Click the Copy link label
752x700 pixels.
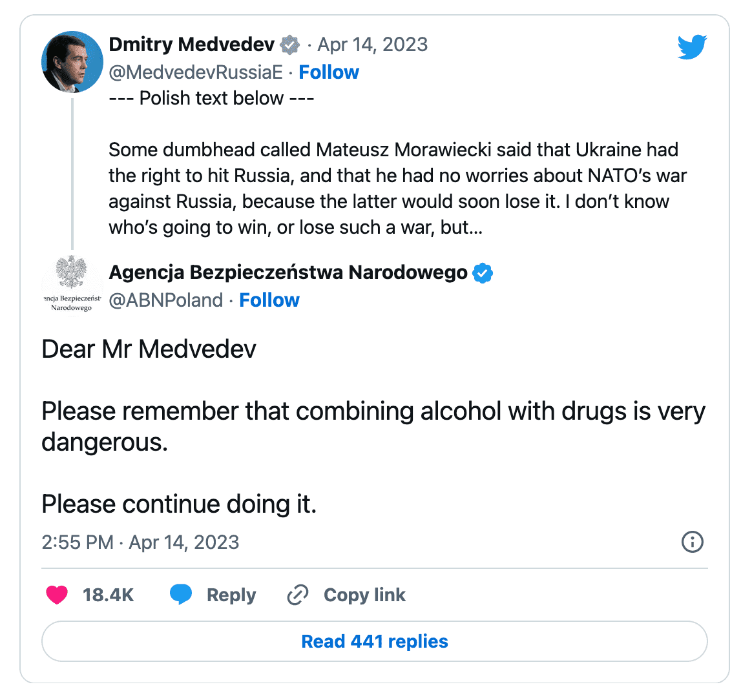(364, 595)
